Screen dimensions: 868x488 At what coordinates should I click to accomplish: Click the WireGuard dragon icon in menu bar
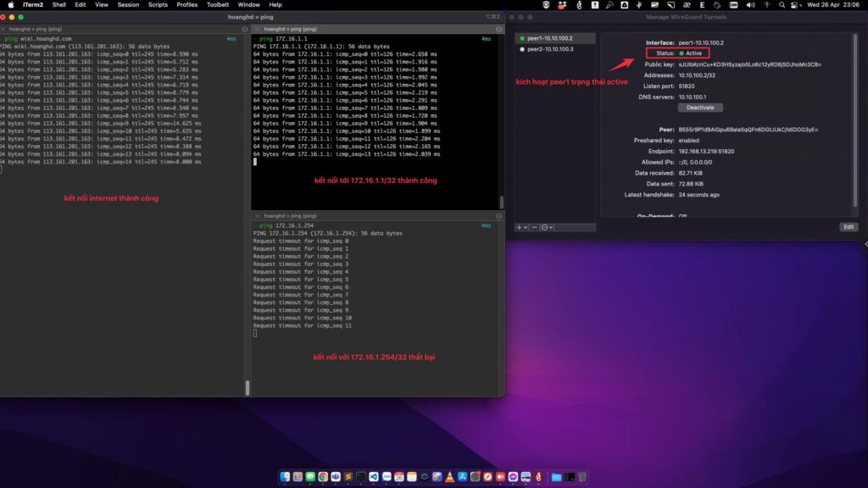coord(580,4)
